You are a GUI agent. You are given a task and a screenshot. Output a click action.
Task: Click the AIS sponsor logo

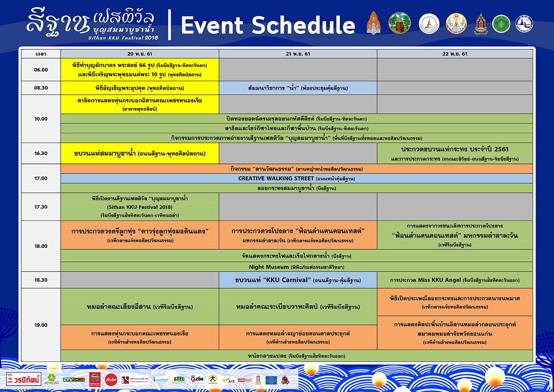click(229, 380)
